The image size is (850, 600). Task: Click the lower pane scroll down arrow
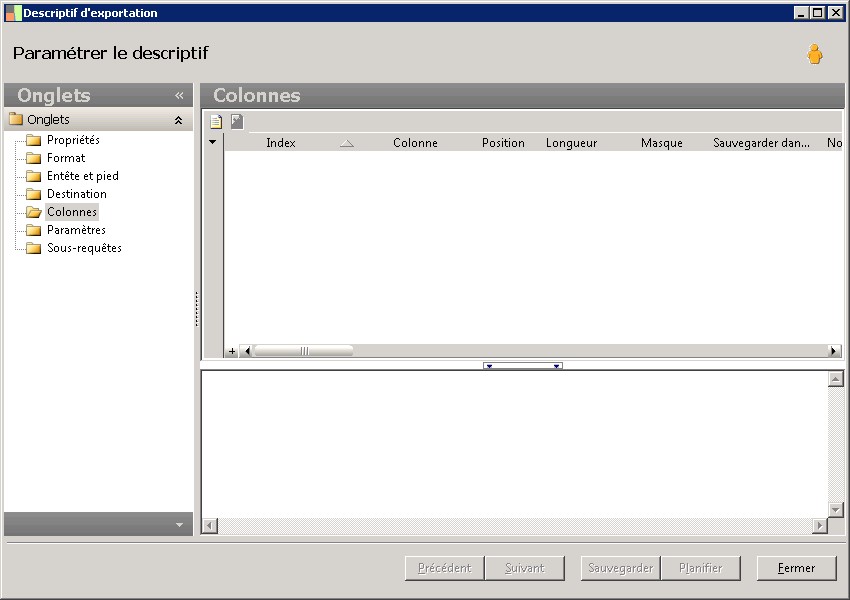pos(835,509)
